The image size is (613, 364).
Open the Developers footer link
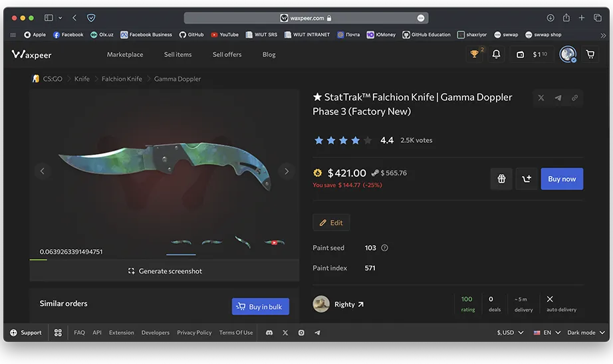click(x=156, y=333)
